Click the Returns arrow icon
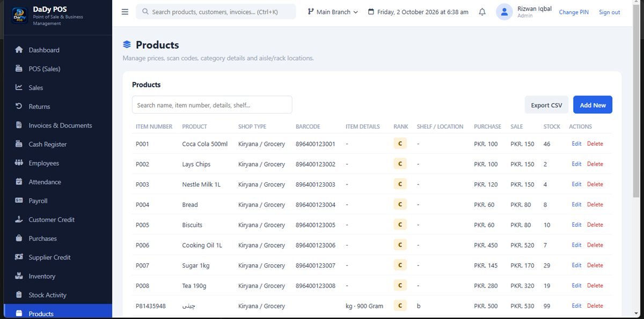 click(x=19, y=106)
